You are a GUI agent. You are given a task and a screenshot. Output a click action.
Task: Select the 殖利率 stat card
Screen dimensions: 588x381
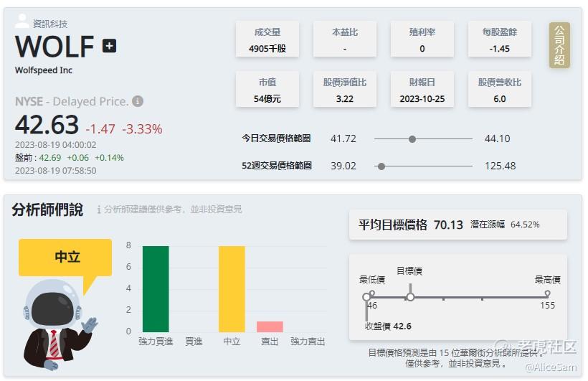click(x=422, y=39)
